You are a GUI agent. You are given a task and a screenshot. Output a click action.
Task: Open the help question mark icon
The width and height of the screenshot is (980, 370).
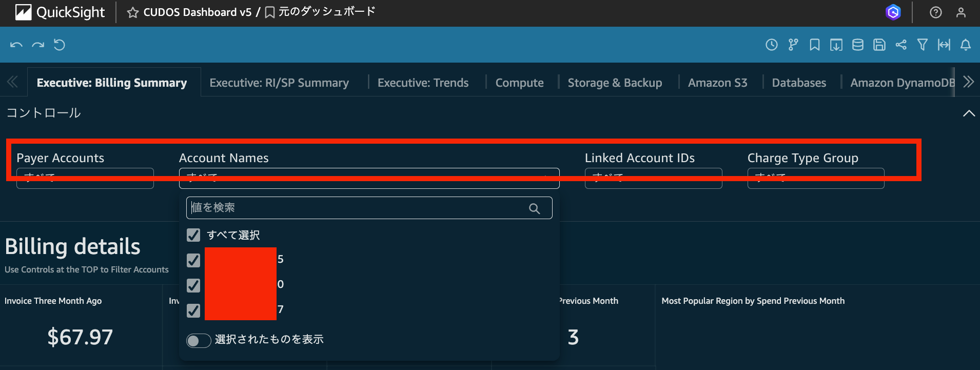coord(936,12)
